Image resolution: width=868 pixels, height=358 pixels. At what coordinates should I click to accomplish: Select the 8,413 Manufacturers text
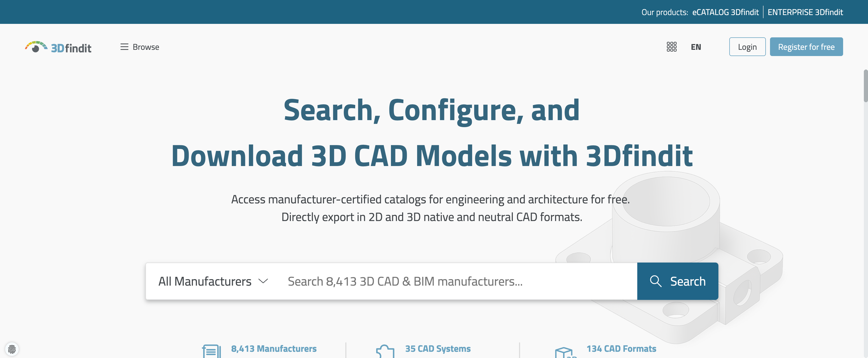pyautogui.click(x=274, y=349)
